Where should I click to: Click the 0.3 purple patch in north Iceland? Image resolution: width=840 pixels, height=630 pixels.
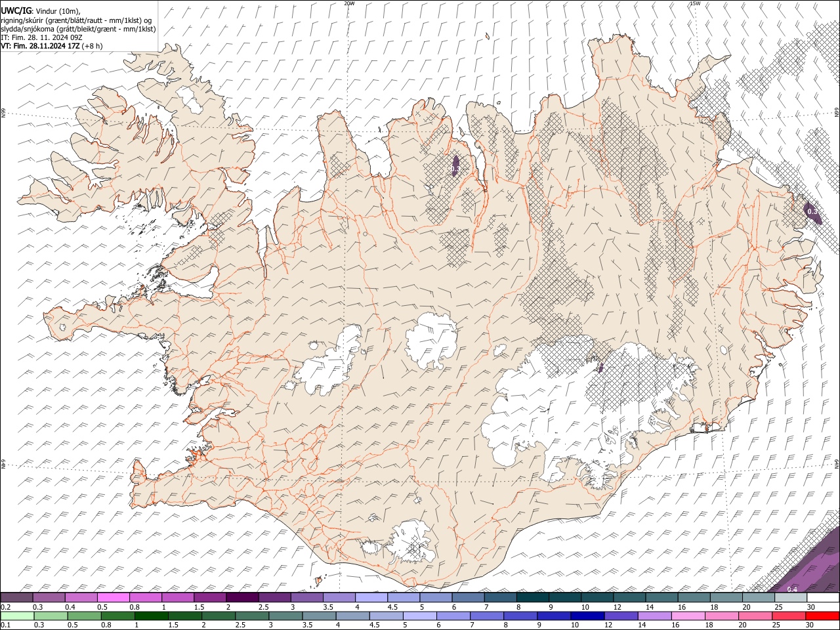tap(456, 165)
